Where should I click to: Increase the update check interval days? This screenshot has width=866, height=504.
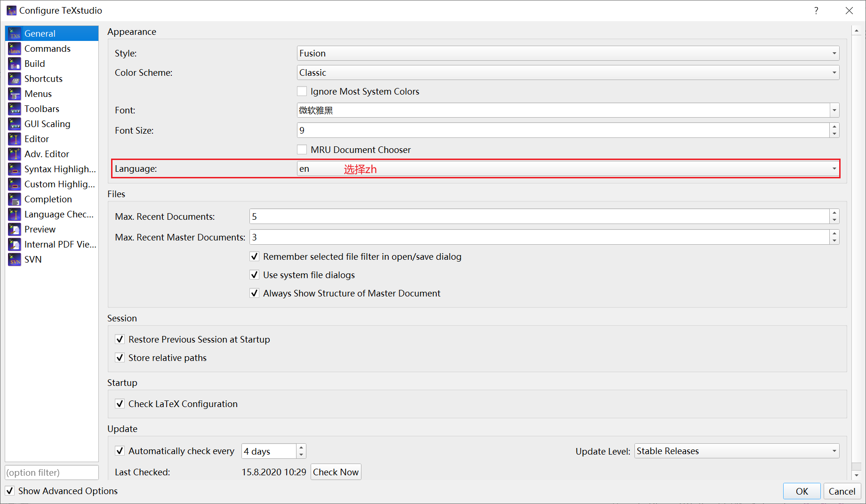(x=301, y=447)
